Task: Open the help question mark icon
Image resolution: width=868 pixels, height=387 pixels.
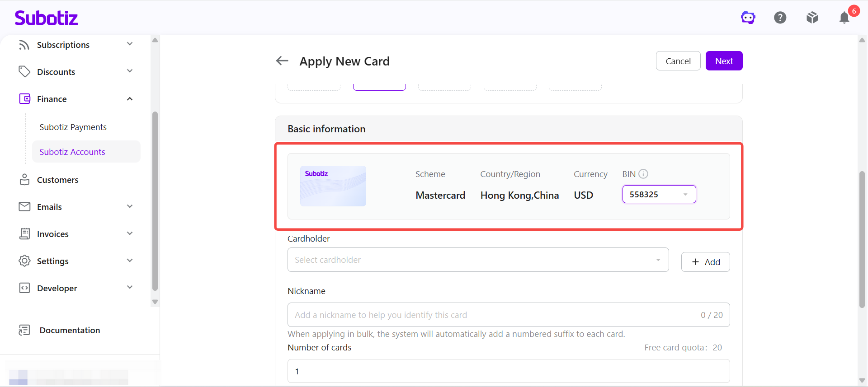Action: [x=780, y=18]
